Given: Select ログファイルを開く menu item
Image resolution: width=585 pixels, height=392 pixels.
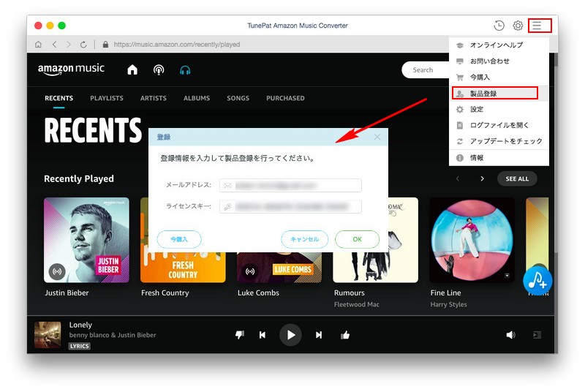Looking at the screenshot, I should pyautogui.click(x=499, y=125).
